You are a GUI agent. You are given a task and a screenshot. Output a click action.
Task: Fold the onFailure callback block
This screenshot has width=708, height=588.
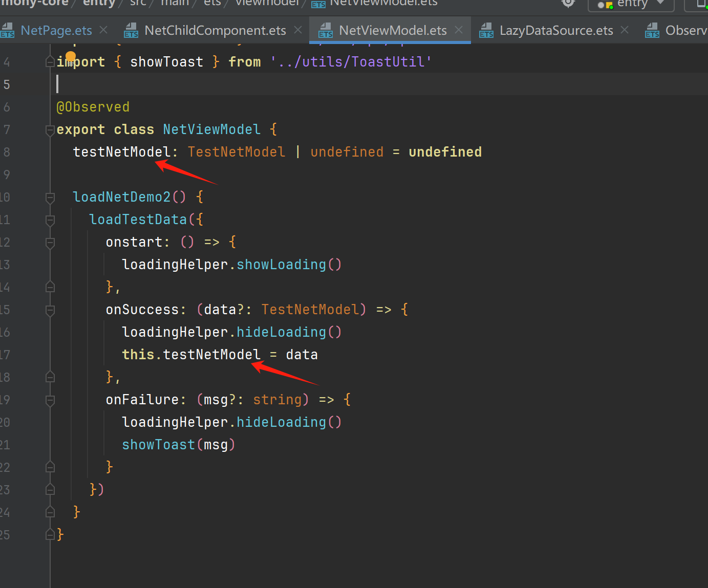pyautogui.click(x=50, y=400)
